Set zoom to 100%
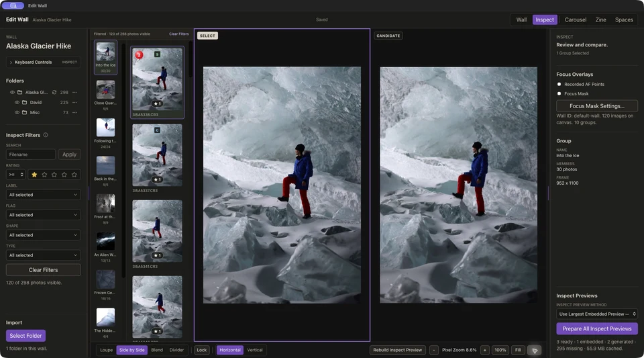The width and height of the screenshot is (644, 358). click(500, 350)
